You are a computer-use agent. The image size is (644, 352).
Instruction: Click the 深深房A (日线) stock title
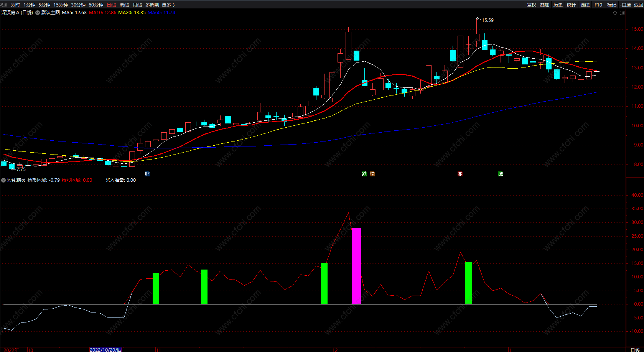(17, 13)
